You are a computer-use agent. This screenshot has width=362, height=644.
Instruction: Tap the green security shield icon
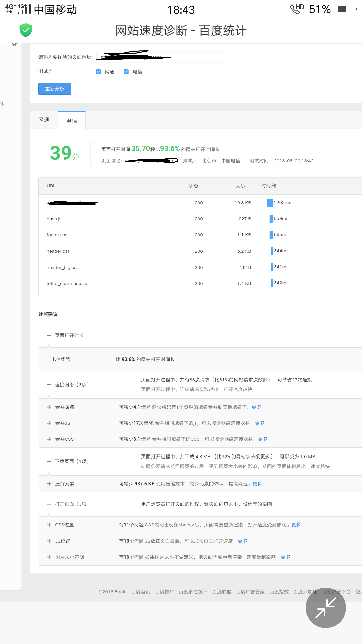point(26,30)
